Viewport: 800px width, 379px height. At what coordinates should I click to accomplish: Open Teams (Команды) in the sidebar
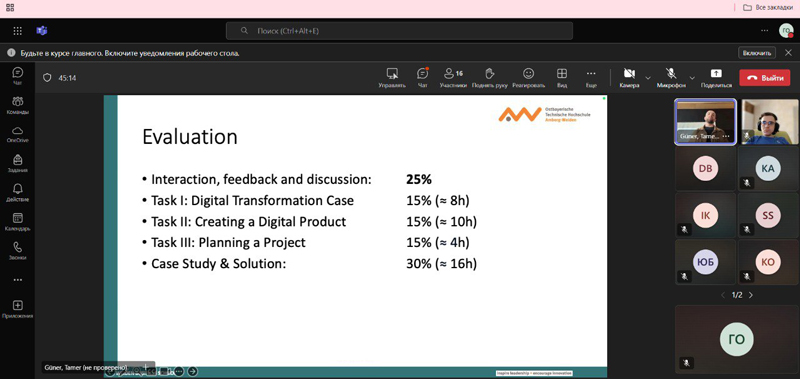[17, 105]
